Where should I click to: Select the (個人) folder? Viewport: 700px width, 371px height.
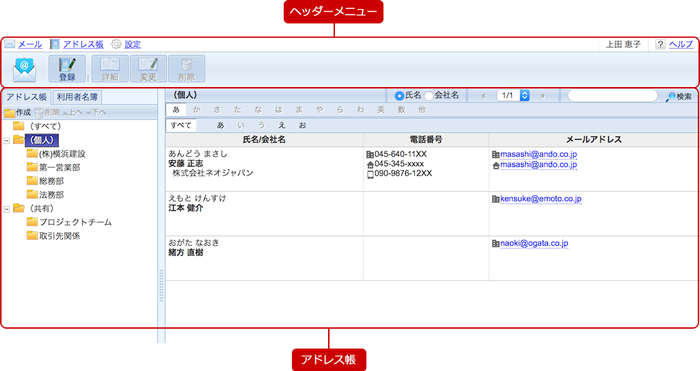click(42, 140)
